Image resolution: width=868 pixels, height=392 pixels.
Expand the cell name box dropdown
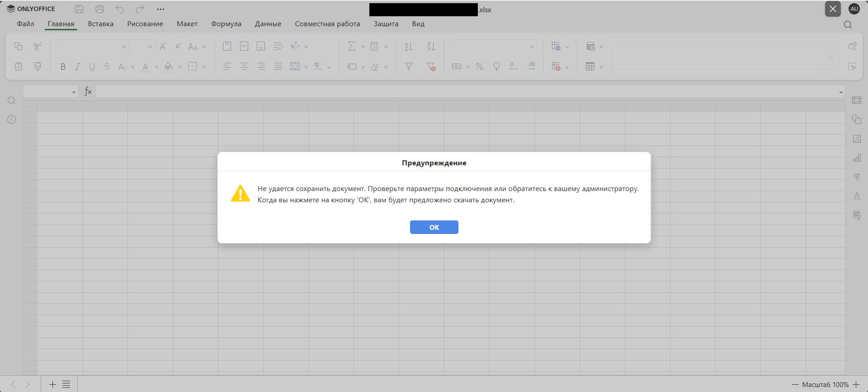(x=74, y=92)
